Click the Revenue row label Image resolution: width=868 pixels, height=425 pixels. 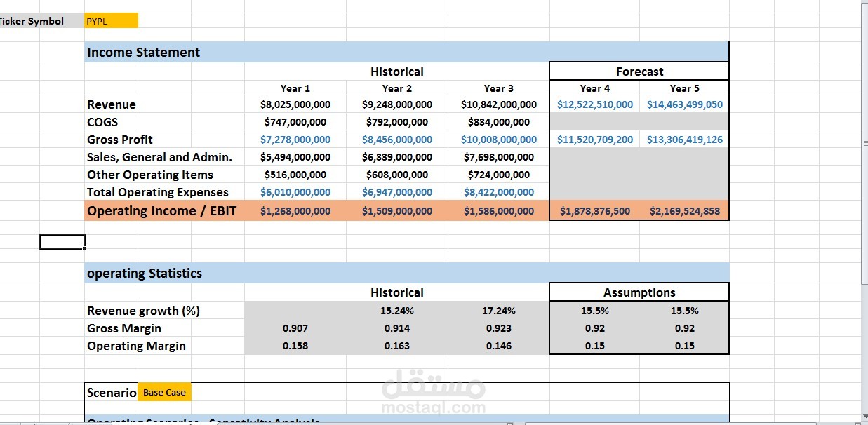coord(112,104)
